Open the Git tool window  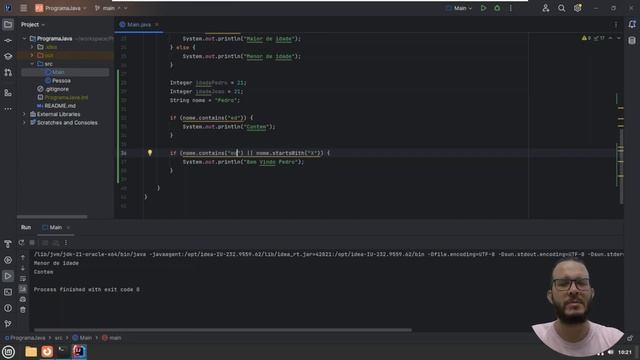click(8, 324)
